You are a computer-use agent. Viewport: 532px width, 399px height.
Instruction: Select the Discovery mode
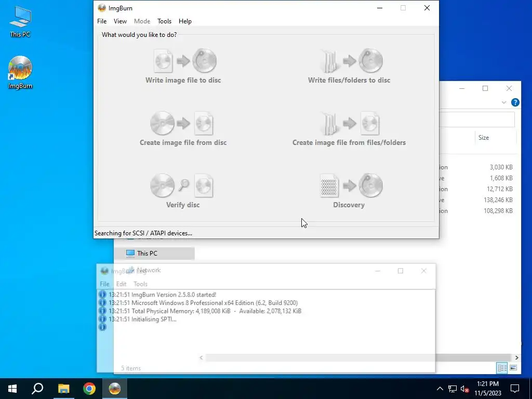pos(349,191)
